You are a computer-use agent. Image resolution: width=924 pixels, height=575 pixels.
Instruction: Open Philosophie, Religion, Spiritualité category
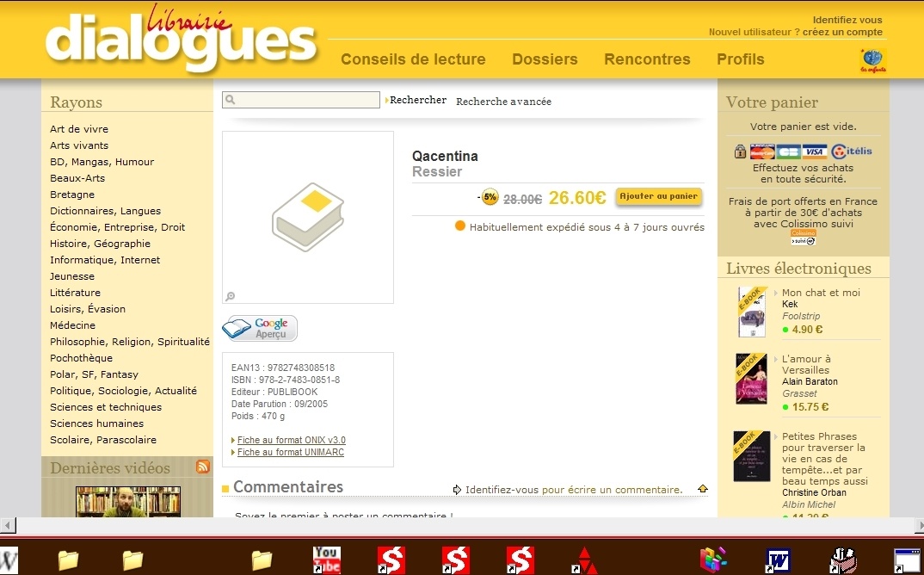point(130,342)
